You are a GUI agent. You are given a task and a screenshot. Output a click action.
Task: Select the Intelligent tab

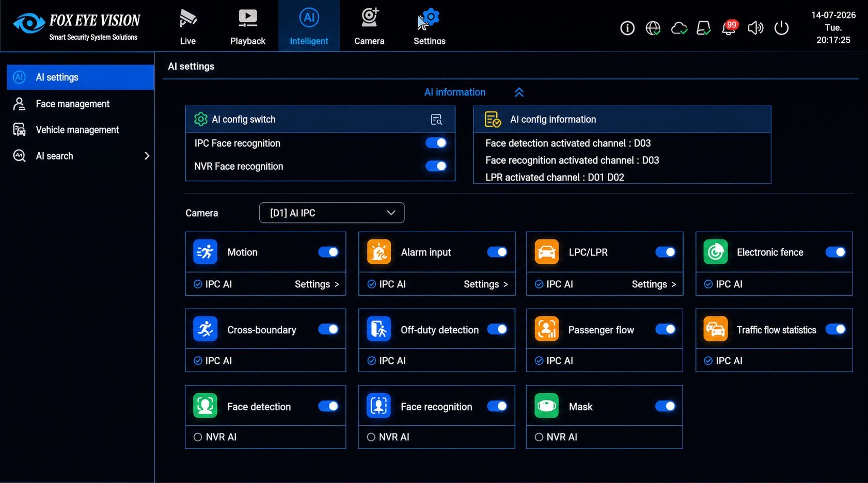click(x=309, y=26)
